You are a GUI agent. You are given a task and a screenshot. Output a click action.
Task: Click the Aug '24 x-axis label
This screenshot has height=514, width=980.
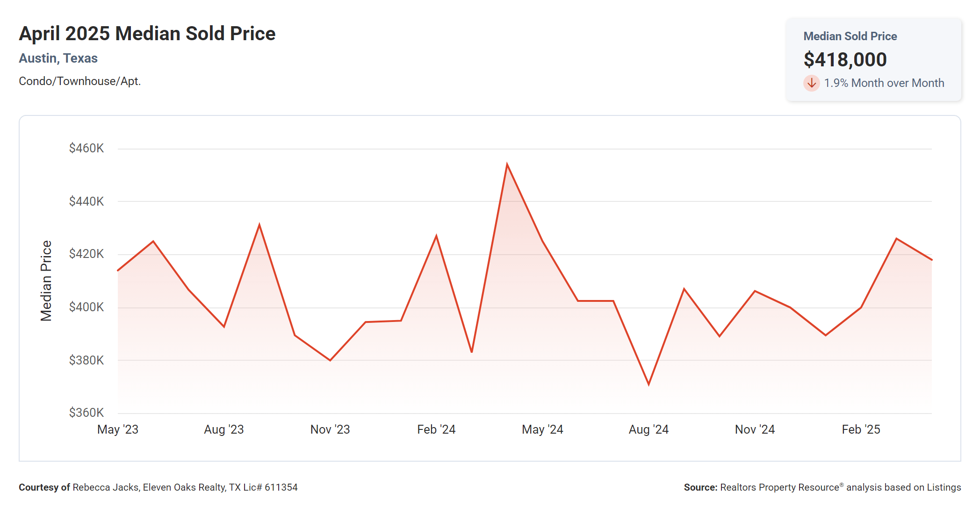(649, 429)
